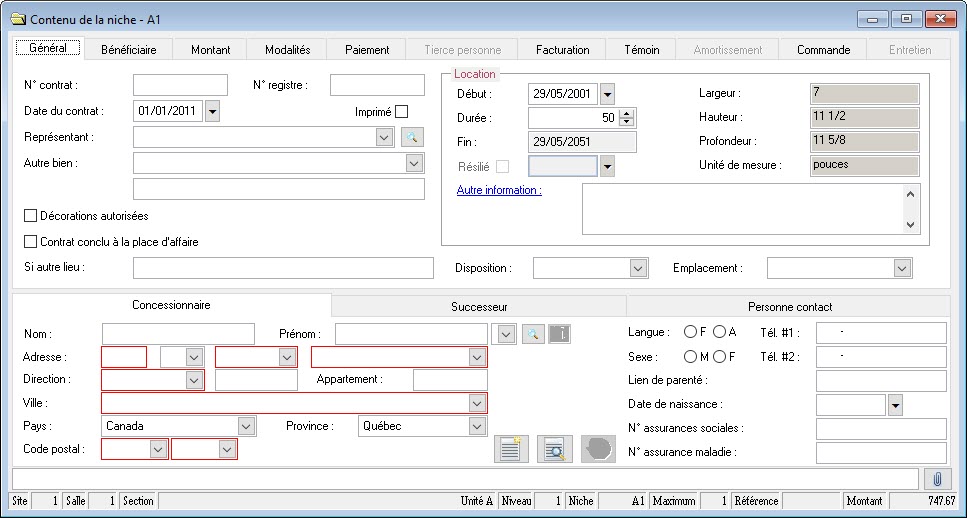Click the search icon next to Représentant
This screenshot has height=518, width=967.
click(x=413, y=138)
